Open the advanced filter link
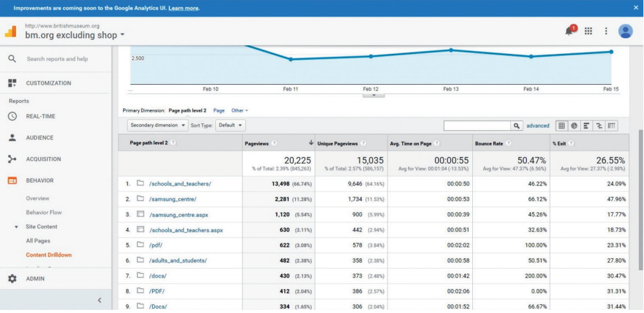The height and width of the screenshot is (313, 644). pos(538,126)
